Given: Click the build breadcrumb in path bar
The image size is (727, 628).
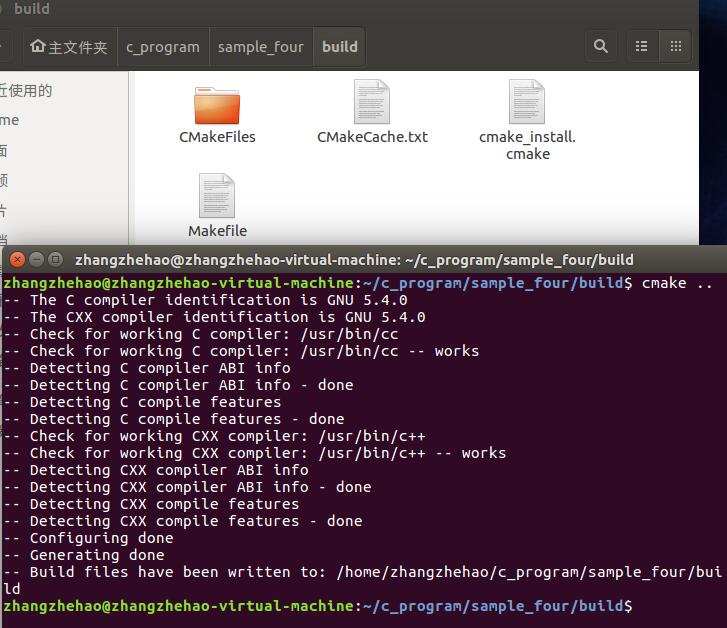Looking at the screenshot, I should pos(340,47).
